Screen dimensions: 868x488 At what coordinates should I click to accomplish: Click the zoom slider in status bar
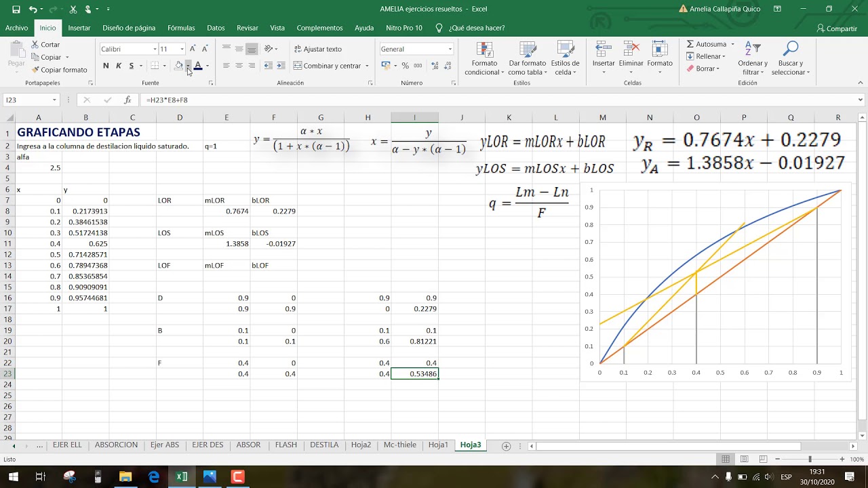(x=810, y=460)
